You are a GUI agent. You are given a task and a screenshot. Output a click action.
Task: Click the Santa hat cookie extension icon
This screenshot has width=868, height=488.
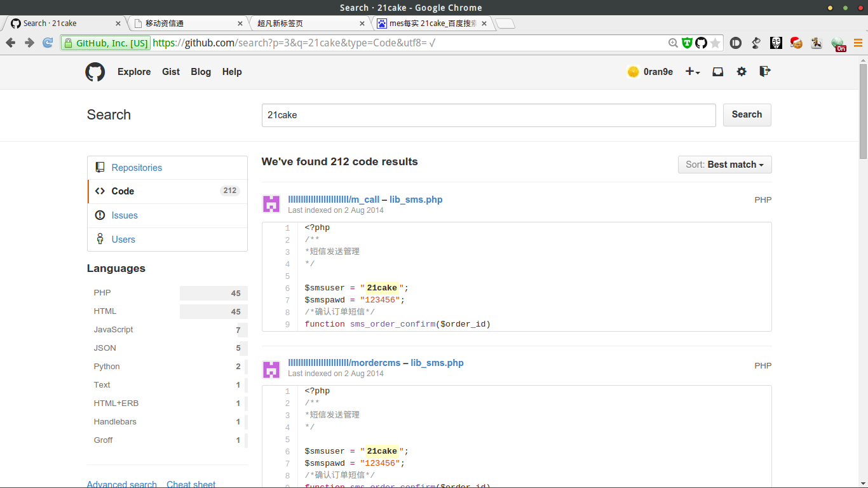(796, 43)
